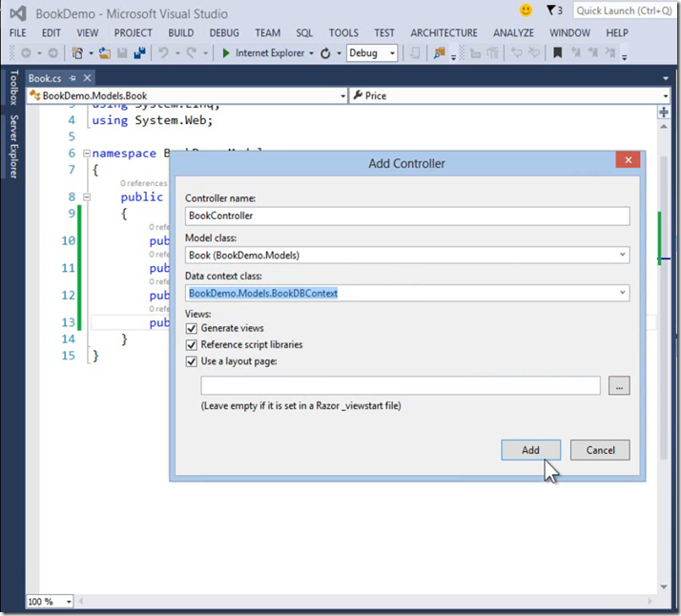Screen dimensions: 681x616
Task: Click the increase indent toolbar icon
Action: [x=492, y=53]
